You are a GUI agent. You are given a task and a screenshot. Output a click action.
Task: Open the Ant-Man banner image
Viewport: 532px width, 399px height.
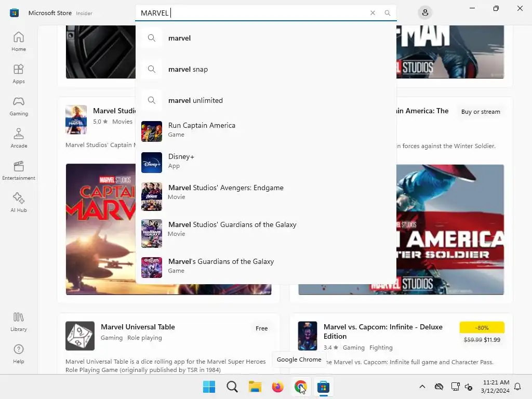[x=450, y=51]
